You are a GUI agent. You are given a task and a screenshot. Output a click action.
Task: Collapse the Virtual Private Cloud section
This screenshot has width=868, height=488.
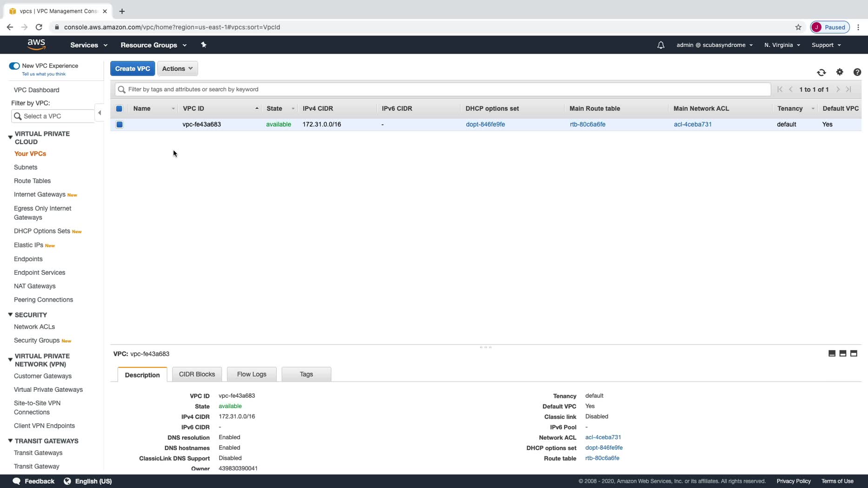[x=10, y=138]
